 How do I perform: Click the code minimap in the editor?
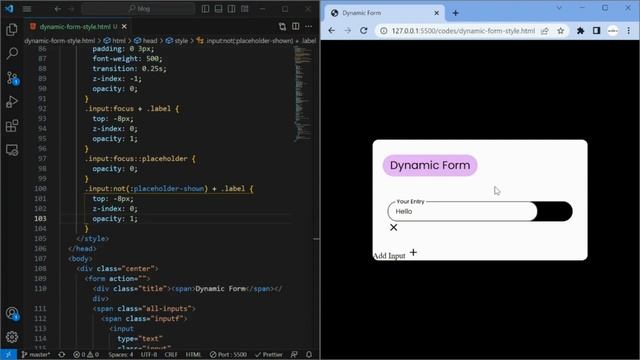coord(302,94)
